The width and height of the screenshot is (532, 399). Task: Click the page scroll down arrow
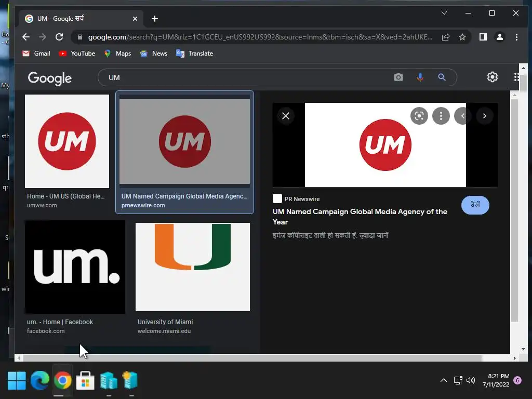(523, 349)
